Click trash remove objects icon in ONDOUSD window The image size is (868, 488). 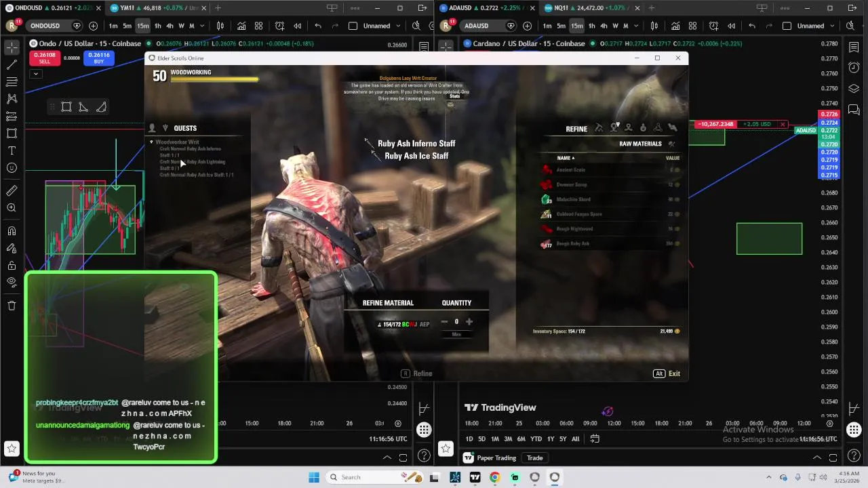click(12, 306)
